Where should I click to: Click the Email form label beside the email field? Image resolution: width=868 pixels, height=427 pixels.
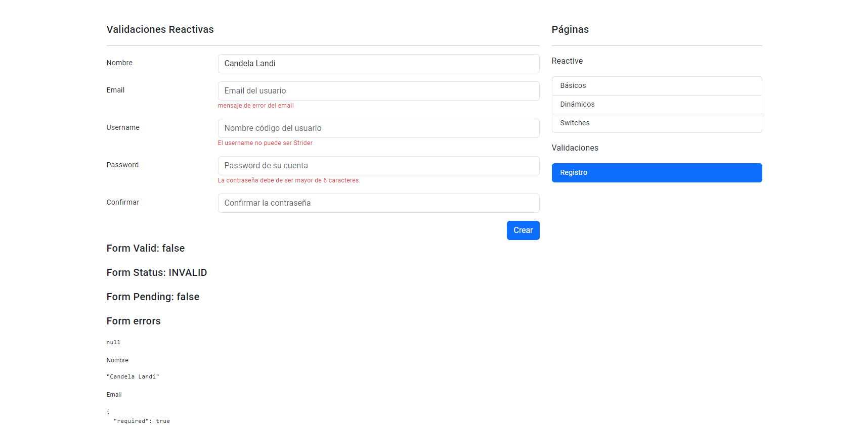tap(115, 90)
